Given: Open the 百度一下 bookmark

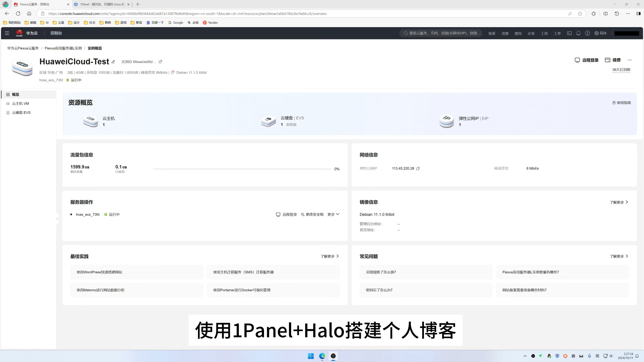Looking at the screenshot, I should click(155, 22).
